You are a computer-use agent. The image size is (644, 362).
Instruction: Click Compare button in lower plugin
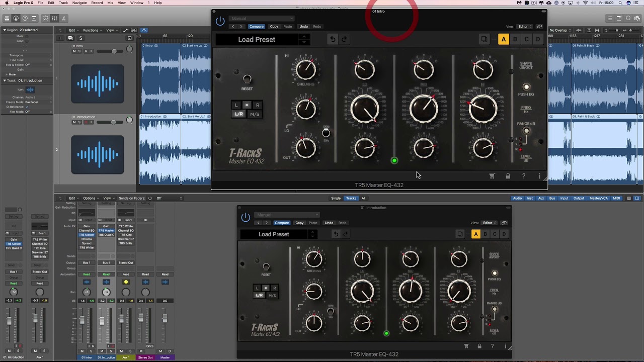click(282, 223)
